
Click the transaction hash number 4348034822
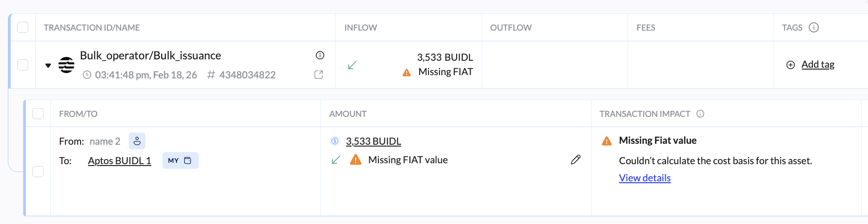pos(247,75)
